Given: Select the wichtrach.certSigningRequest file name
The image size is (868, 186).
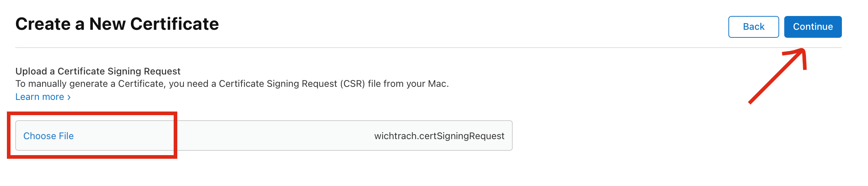Looking at the screenshot, I should click(439, 136).
